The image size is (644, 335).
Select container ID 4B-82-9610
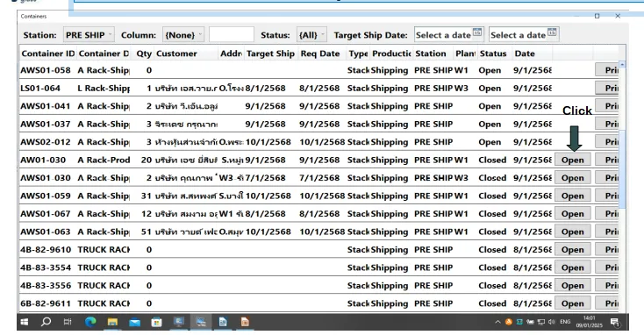pyautogui.click(x=46, y=250)
